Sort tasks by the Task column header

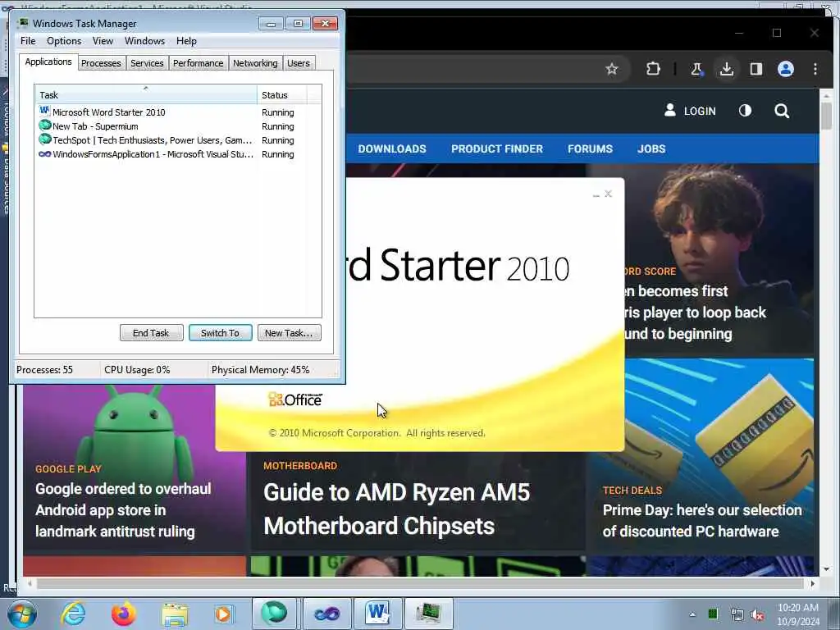[x=146, y=95]
